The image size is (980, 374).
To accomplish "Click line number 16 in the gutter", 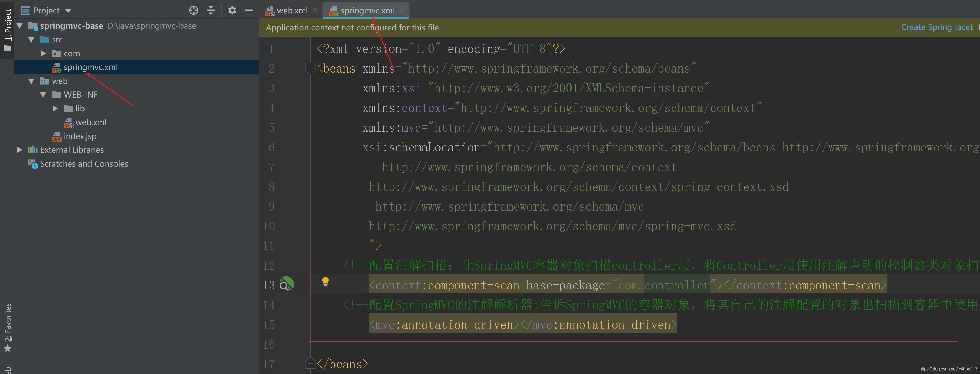I will [269, 344].
